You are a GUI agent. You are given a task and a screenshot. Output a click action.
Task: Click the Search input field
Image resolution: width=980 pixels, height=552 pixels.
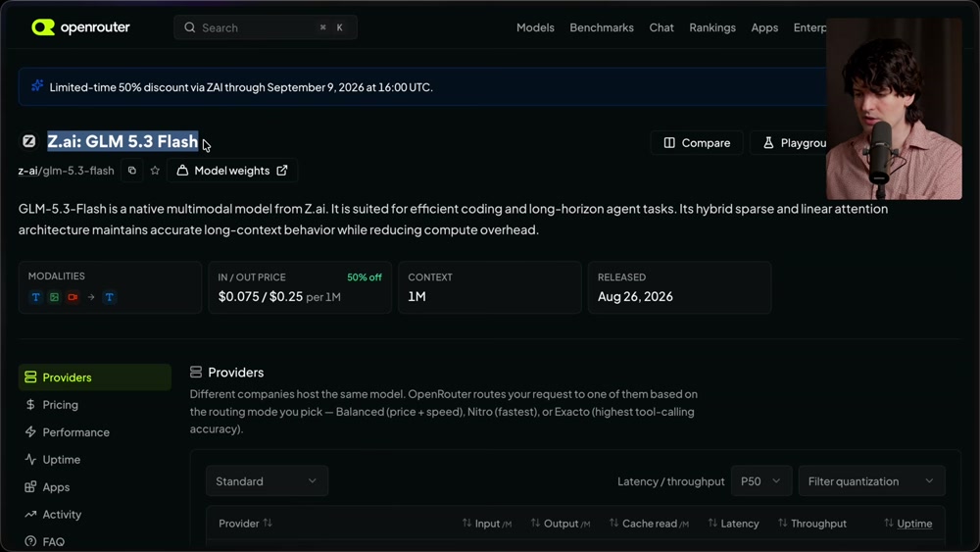click(266, 27)
